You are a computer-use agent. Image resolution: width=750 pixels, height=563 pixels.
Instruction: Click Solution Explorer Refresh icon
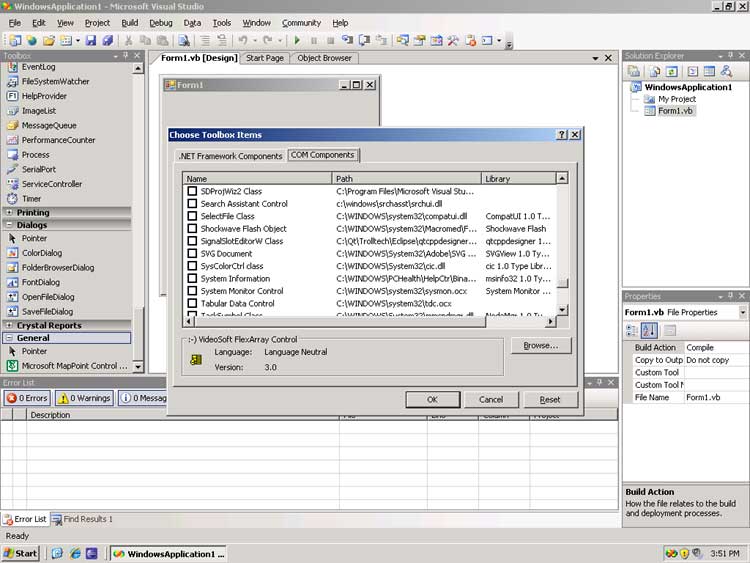point(672,71)
